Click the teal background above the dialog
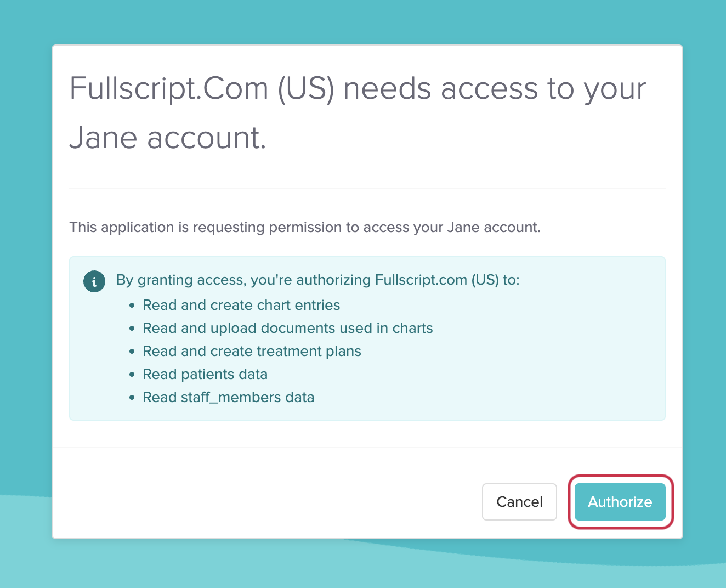The height and width of the screenshot is (588, 726). pos(362,22)
